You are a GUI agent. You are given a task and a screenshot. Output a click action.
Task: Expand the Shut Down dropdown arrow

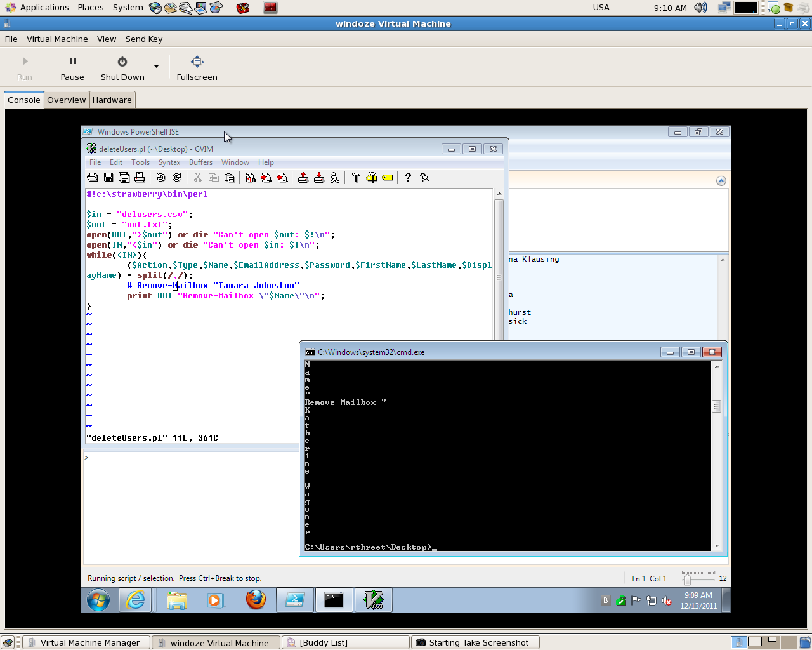coord(156,66)
